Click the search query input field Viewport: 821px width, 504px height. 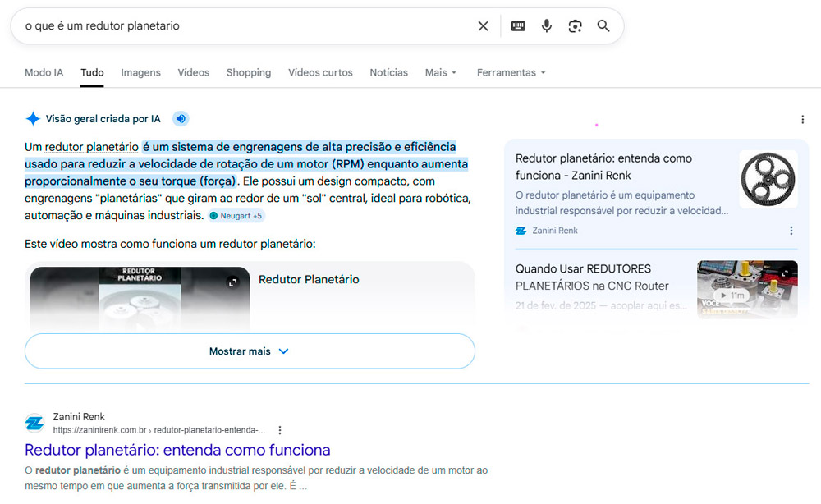click(x=246, y=25)
